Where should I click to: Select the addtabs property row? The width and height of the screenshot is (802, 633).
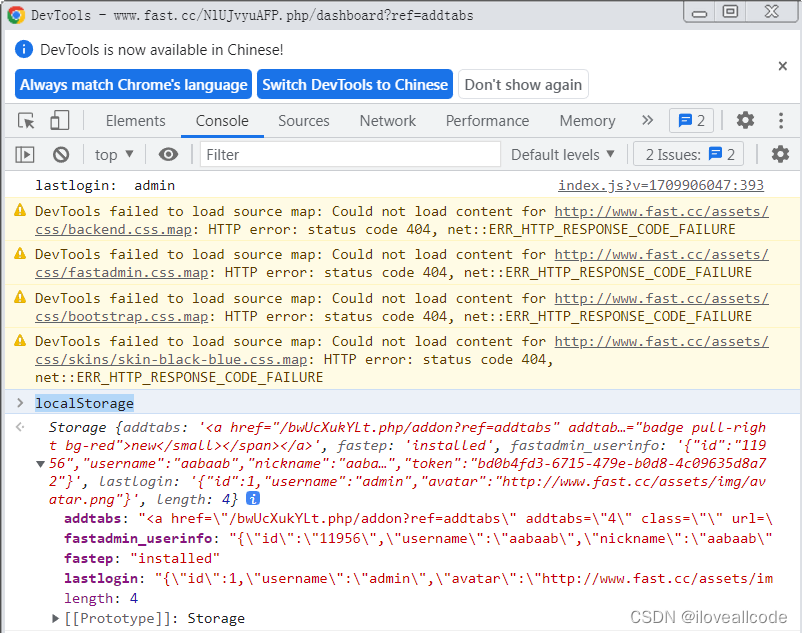pos(418,518)
